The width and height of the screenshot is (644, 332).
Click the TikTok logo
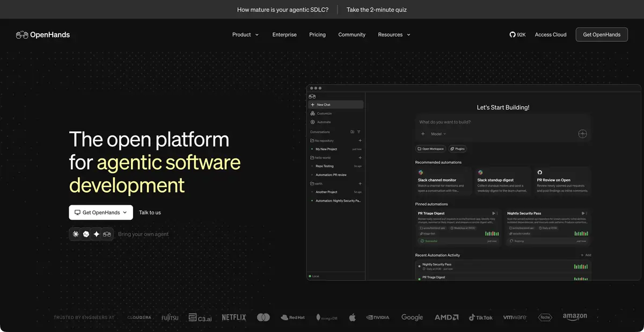pyautogui.click(x=481, y=317)
